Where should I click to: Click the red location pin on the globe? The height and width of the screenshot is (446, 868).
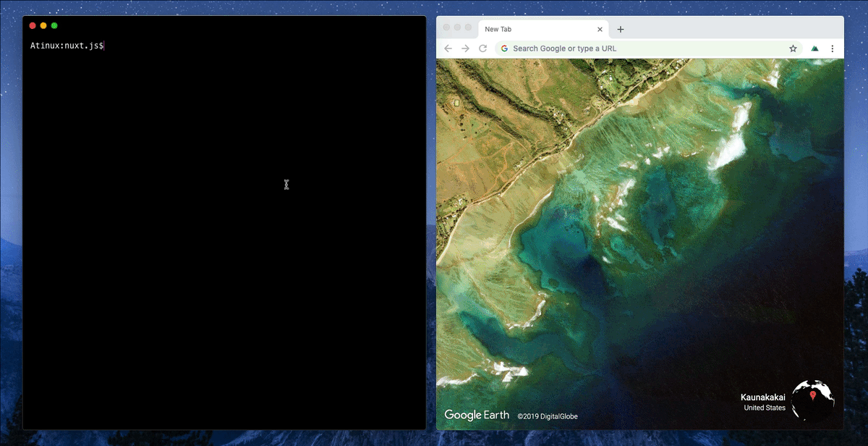click(x=813, y=395)
